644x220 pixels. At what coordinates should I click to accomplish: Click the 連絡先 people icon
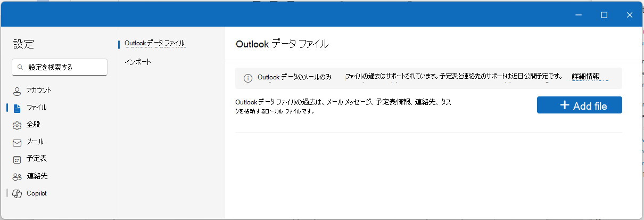click(x=17, y=176)
